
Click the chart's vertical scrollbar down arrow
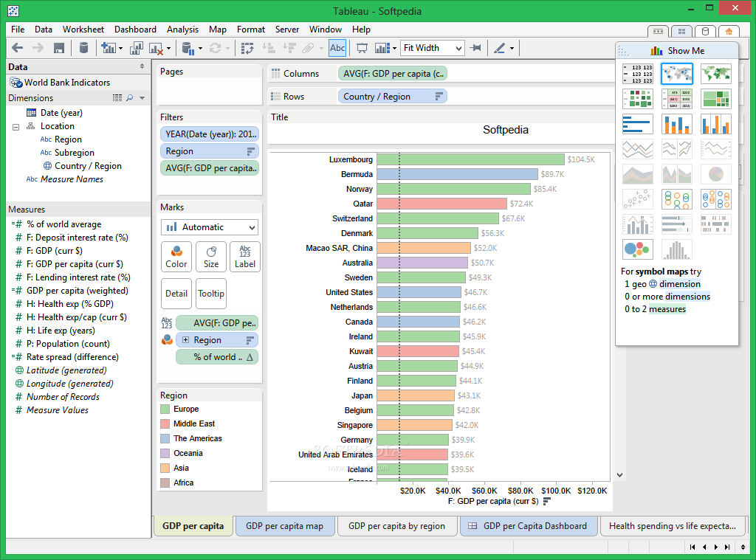point(619,475)
